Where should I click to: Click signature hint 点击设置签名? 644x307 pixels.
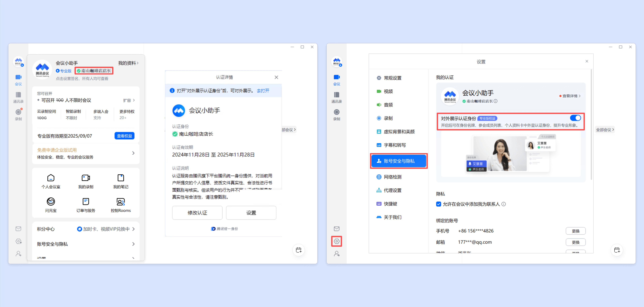tap(82, 79)
